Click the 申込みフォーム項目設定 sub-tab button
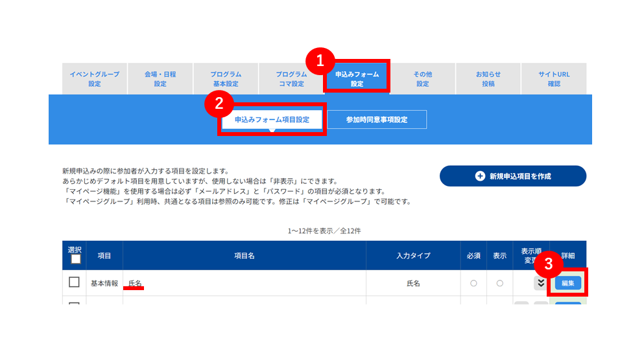The height and width of the screenshot is (340, 644). (x=272, y=119)
